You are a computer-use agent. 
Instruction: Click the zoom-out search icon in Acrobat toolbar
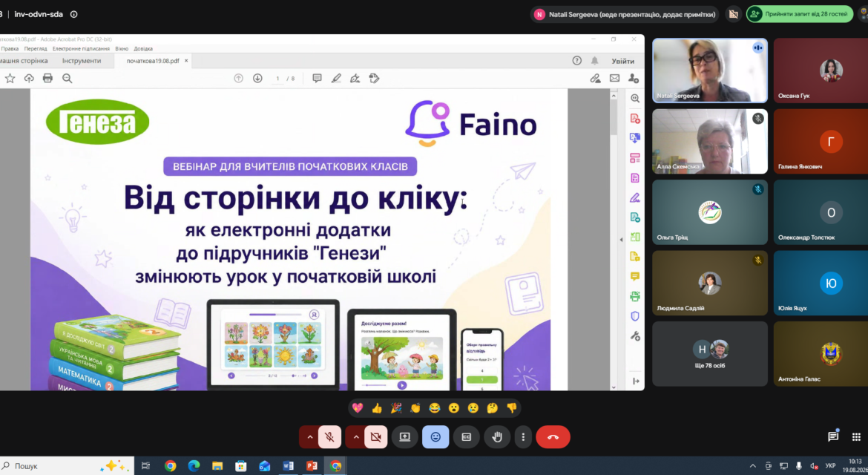(67, 79)
